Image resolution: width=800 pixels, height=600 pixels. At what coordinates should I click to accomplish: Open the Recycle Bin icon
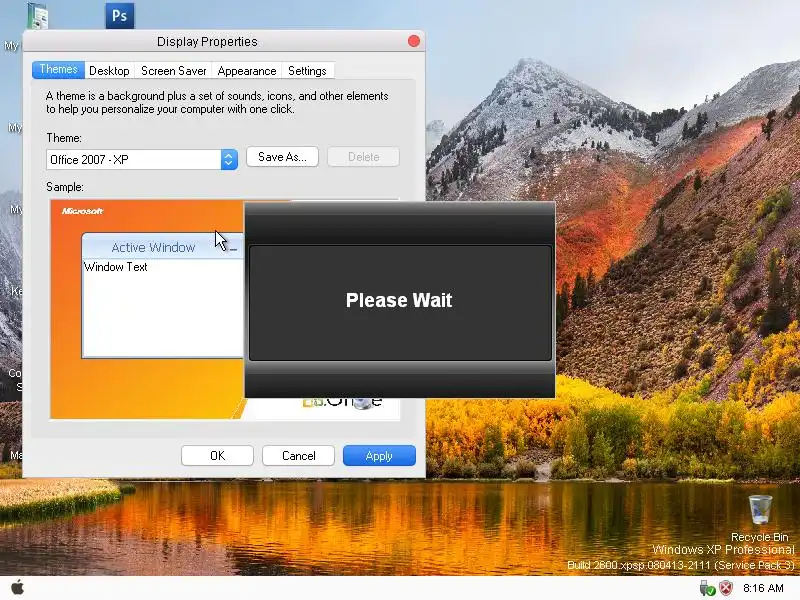(x=760, y=509)
